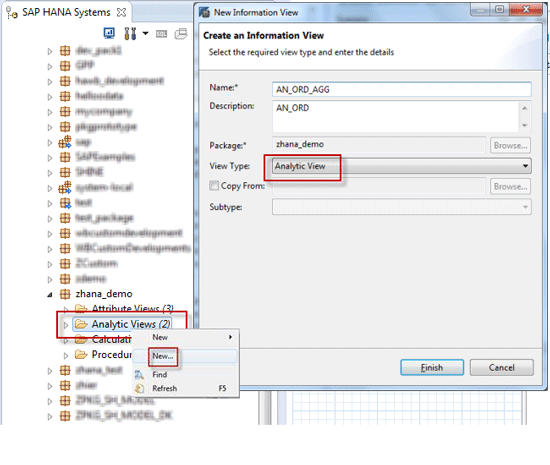
Task: Click the Finish button
Action: (x=432, y=368)
